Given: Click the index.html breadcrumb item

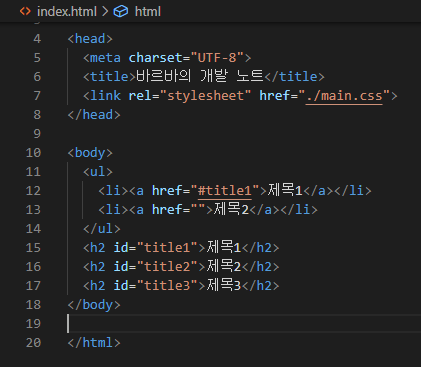Looking at the screenshot, I should point(67,12).
